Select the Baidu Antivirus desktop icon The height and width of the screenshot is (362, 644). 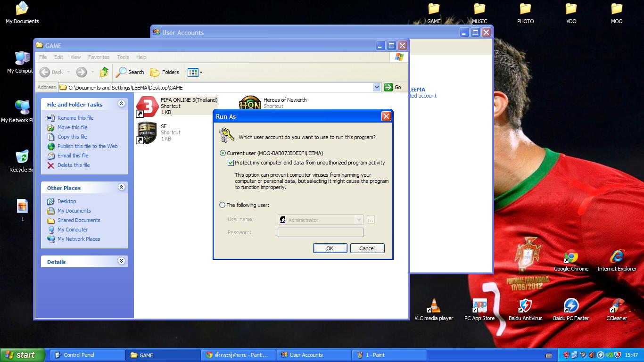tap(525, 306)
